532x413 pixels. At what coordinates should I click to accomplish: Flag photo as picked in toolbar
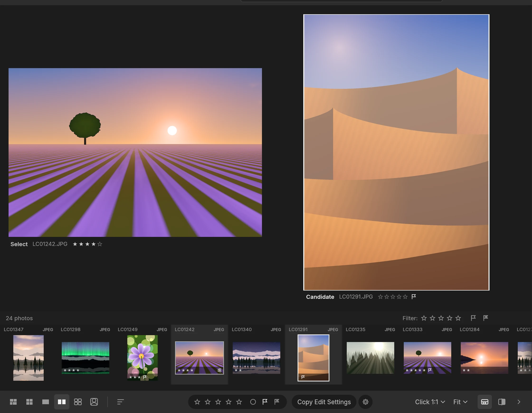265,402
